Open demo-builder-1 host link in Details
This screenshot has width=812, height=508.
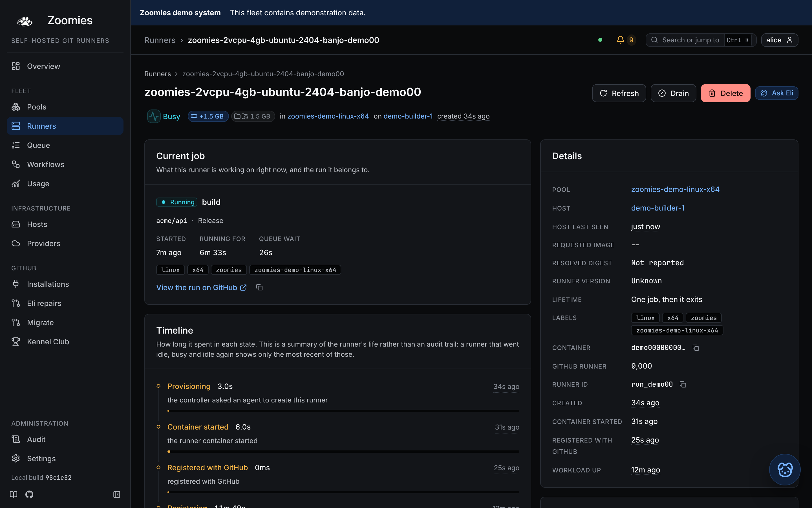[658, 208]
